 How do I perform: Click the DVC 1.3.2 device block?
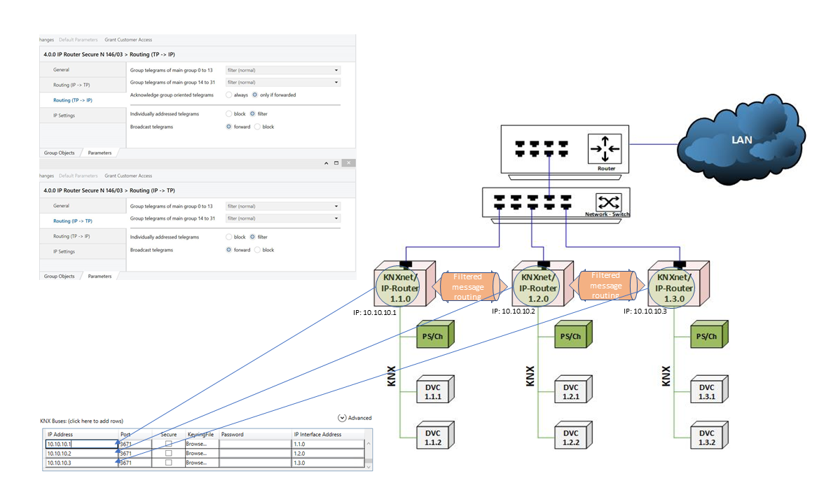click(x=707, y=437)
